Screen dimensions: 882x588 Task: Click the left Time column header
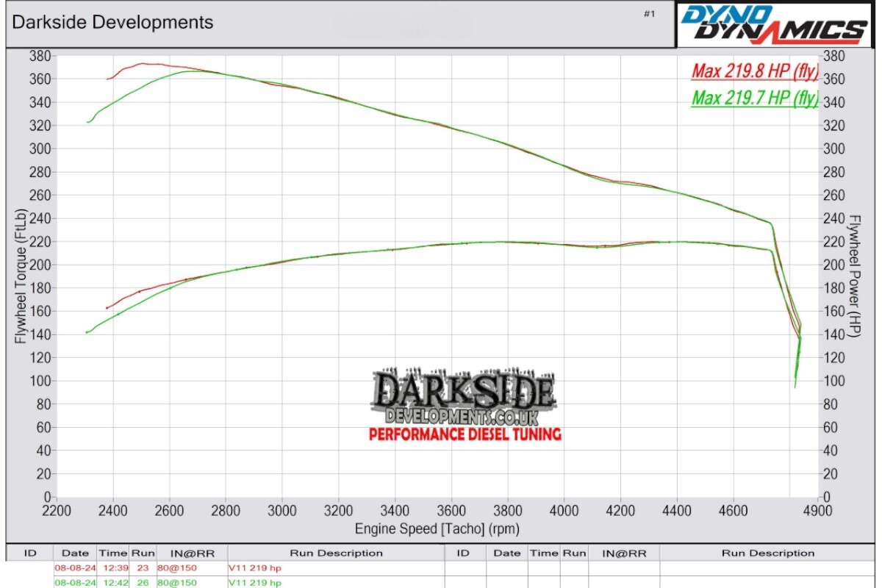[113, 553]
